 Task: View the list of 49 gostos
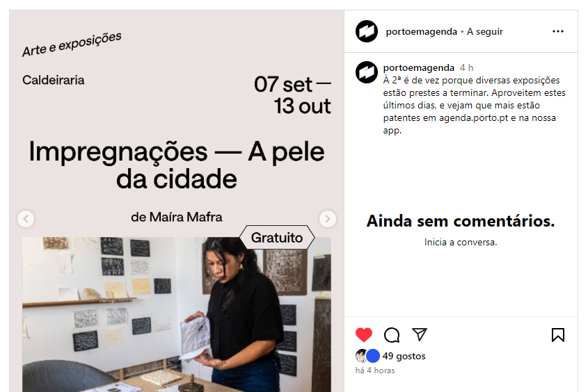coord(404,356)
